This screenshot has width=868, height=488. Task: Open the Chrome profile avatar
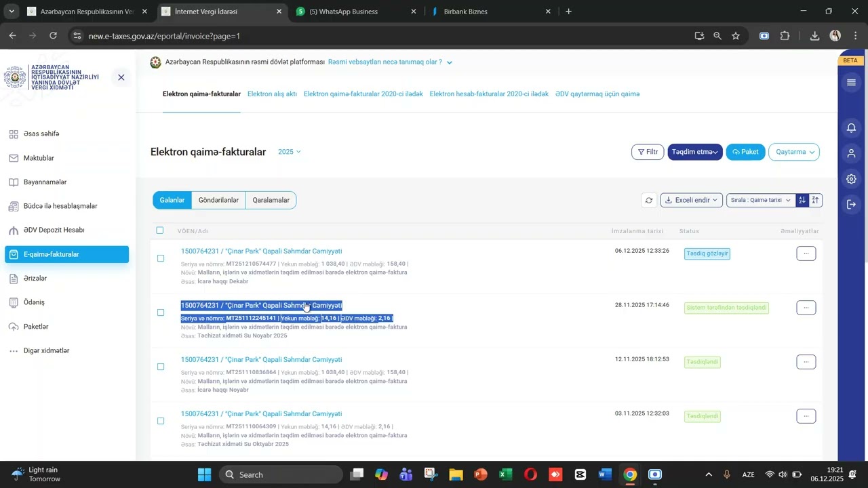point(835,36)
